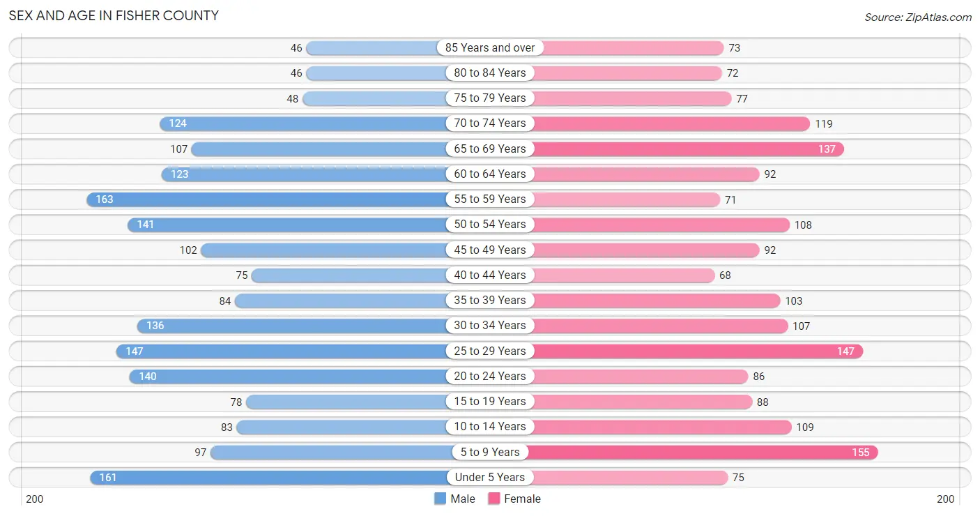
Task: Select the 55 to 59 Years label
Action: 490,199
